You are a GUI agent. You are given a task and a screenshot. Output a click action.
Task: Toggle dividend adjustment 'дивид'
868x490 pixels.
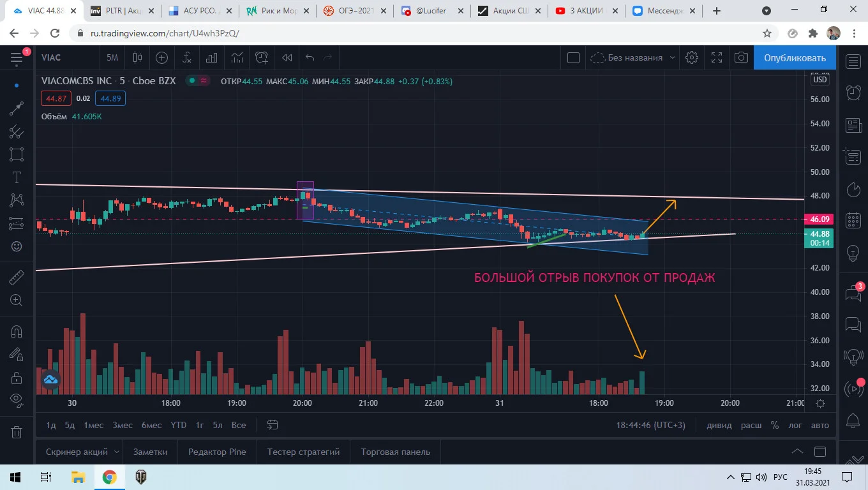point(719,425)
